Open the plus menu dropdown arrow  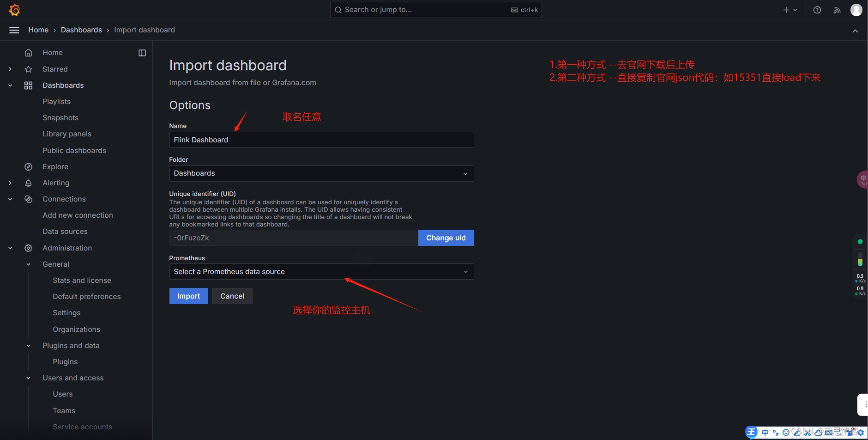795,10
